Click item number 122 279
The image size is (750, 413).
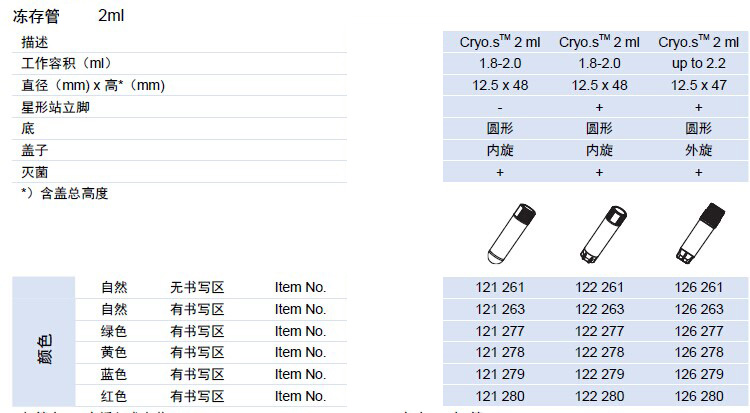click(x=599, y=374)
